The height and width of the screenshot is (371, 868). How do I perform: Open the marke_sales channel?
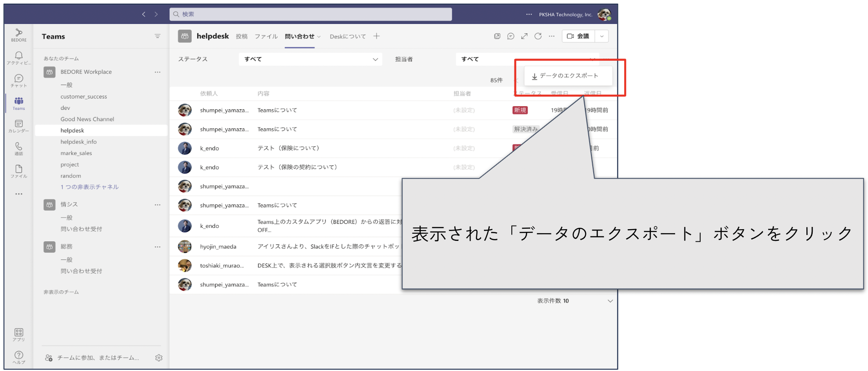point(76,154)
